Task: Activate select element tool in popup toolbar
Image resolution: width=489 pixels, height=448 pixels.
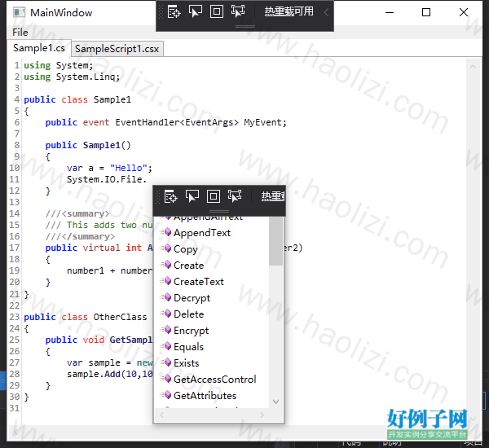Action: click(x=192, y=196)
